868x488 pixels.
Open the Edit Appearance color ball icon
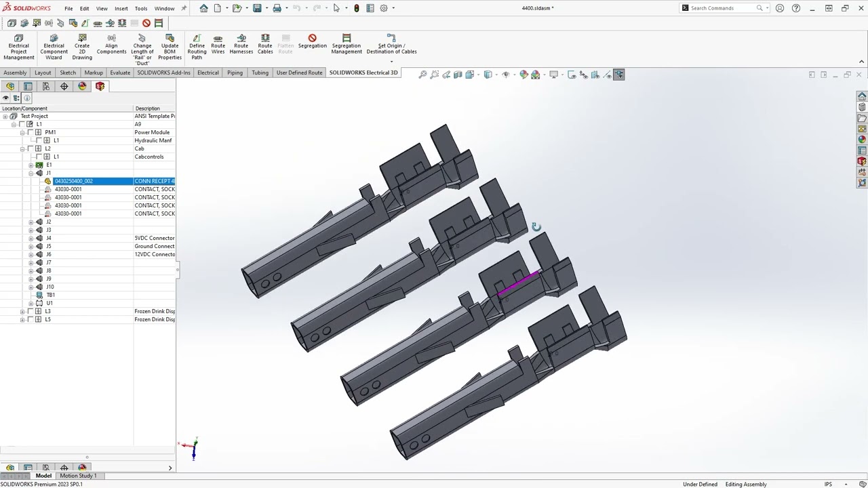(524, 75)
